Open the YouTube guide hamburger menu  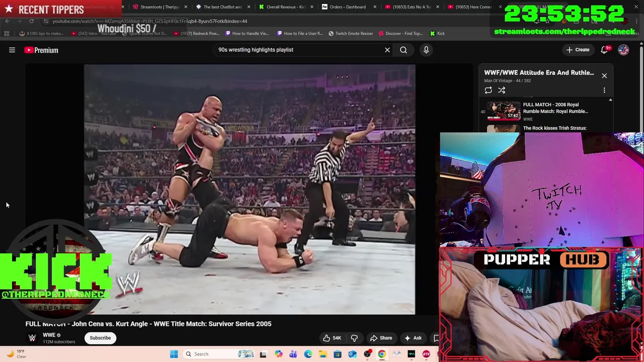coord(12,50)
